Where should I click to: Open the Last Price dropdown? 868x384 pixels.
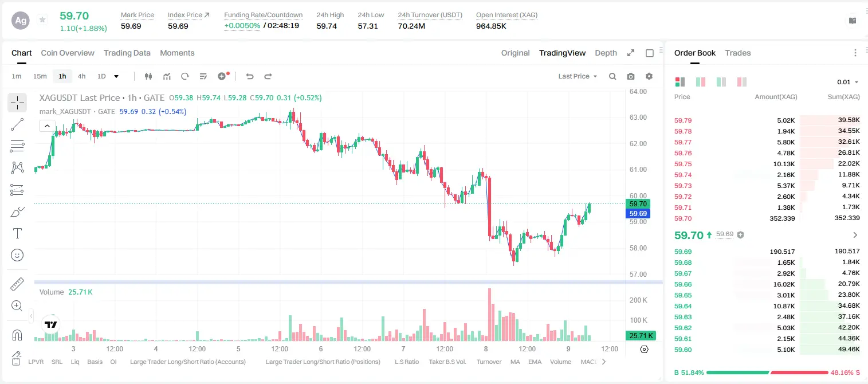(x=578, y=76)
